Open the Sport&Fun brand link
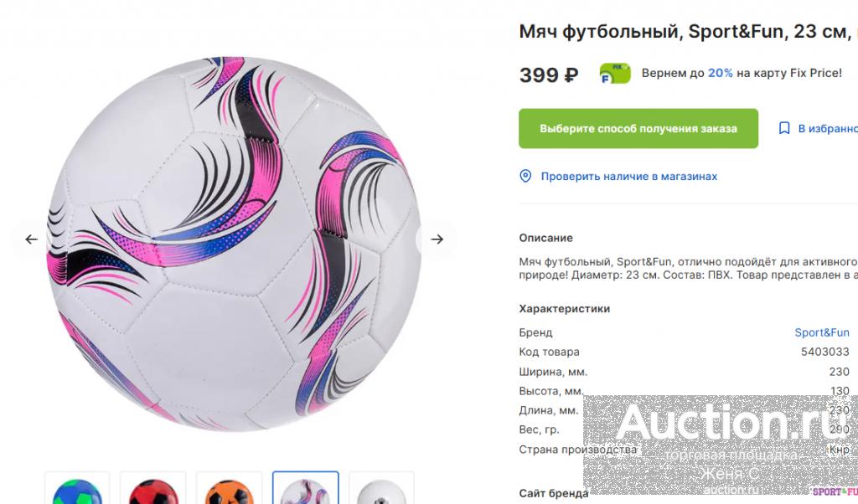 point(821,332)
